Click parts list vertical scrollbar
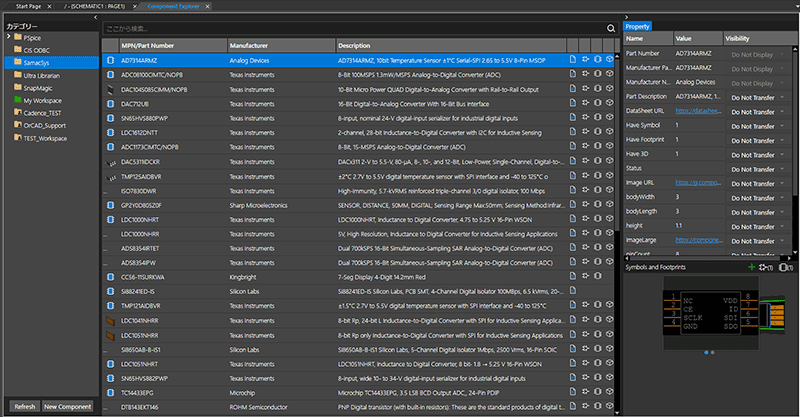This screenshot has height=417, width=800. 617,143
